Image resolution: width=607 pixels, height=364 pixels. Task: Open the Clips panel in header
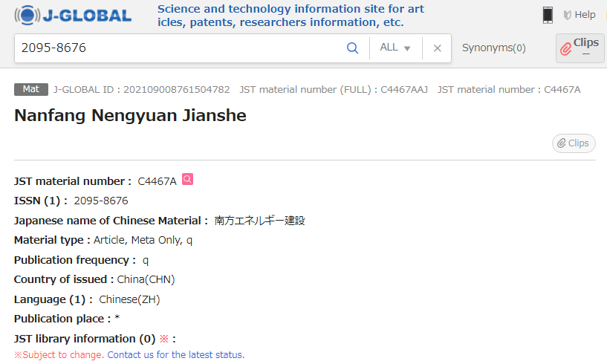pyautogui.click(x=580, y=48)
